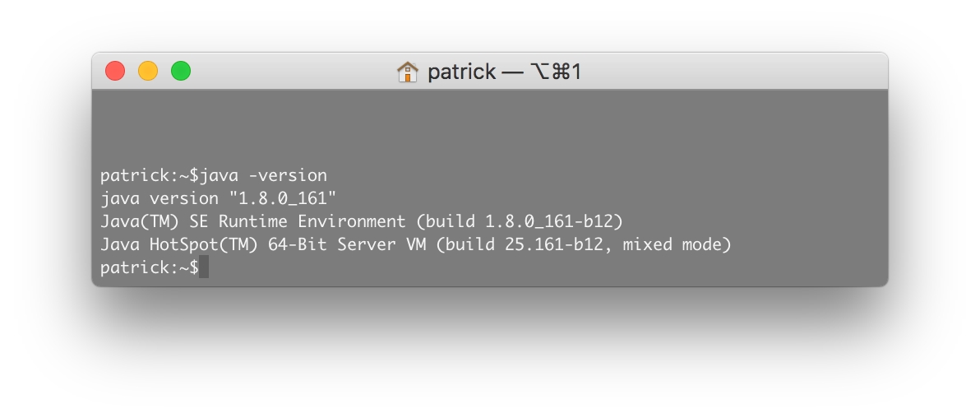Click the red close window button
The height and width of the screenshot is (418, 980).
tap(115, 71)
